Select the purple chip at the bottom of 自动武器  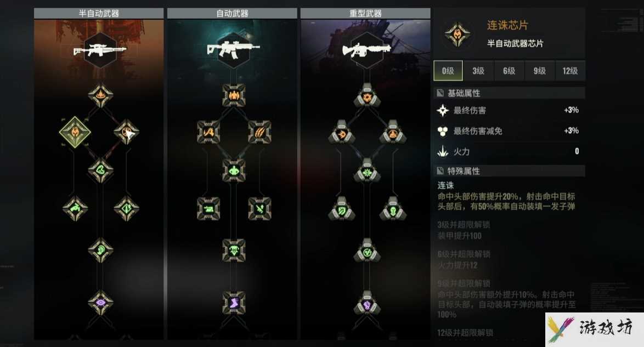pos(234,303)
